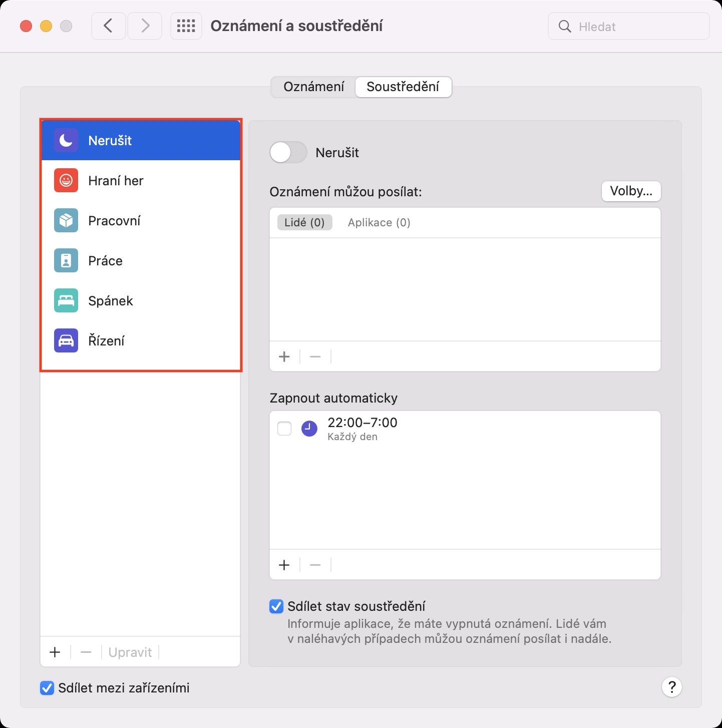This screenshot has width=722, height=728.
Task: Remove selected focus mode with minus
Action: point(86,652)
